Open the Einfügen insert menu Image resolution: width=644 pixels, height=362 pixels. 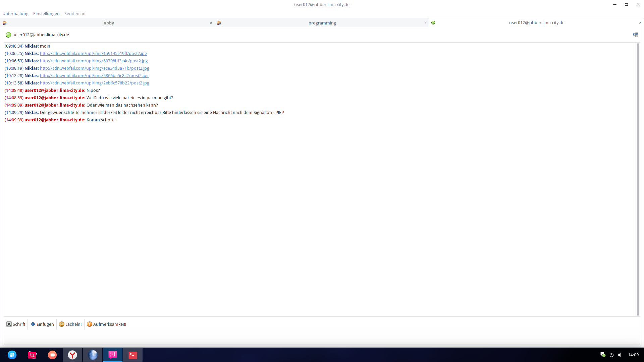[x=42, y=324]
